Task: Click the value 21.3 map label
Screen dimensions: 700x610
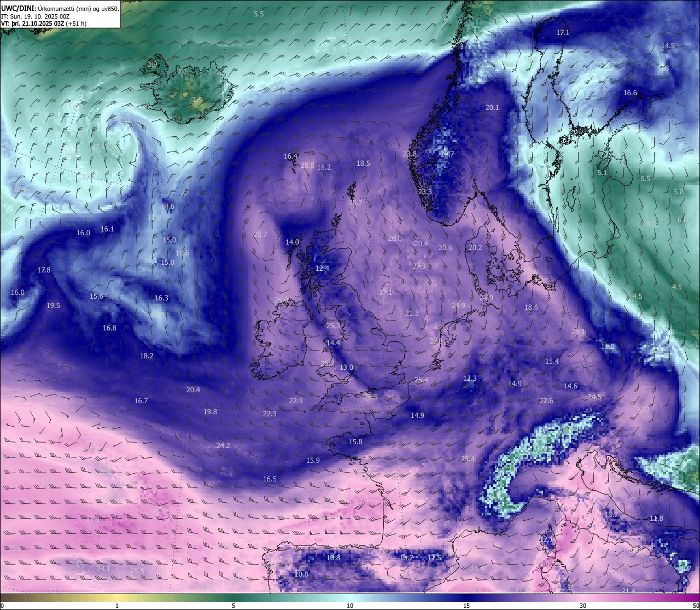Action: (x=412, y=313)
